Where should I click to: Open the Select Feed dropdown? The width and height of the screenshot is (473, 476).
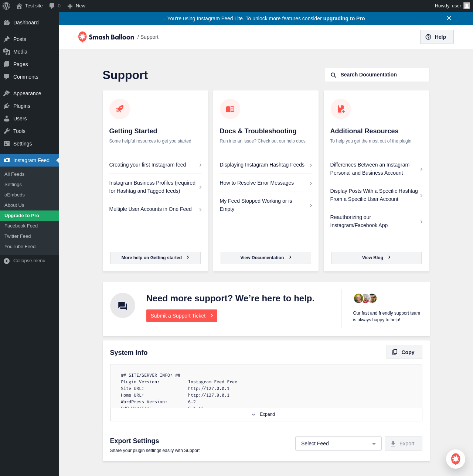pos(338,444)
